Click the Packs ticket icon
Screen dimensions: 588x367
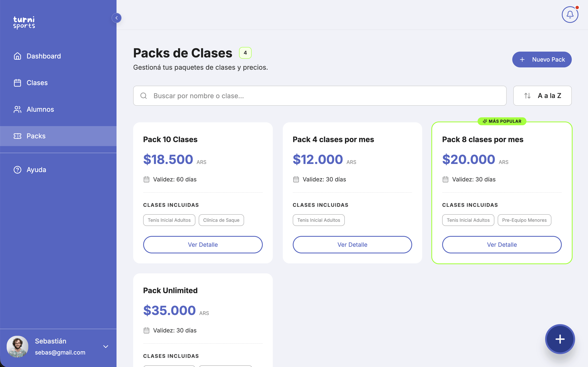point(17,136)
